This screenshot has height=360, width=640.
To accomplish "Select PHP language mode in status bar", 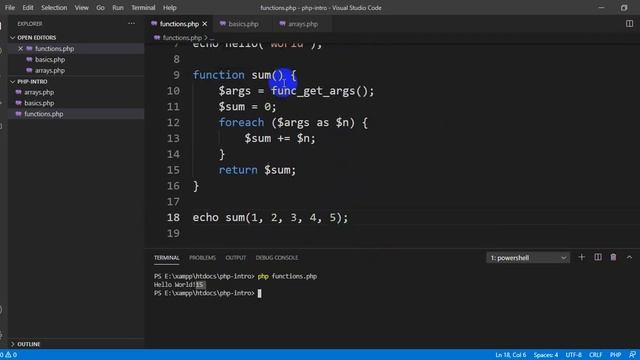I will tap(615, 355).
